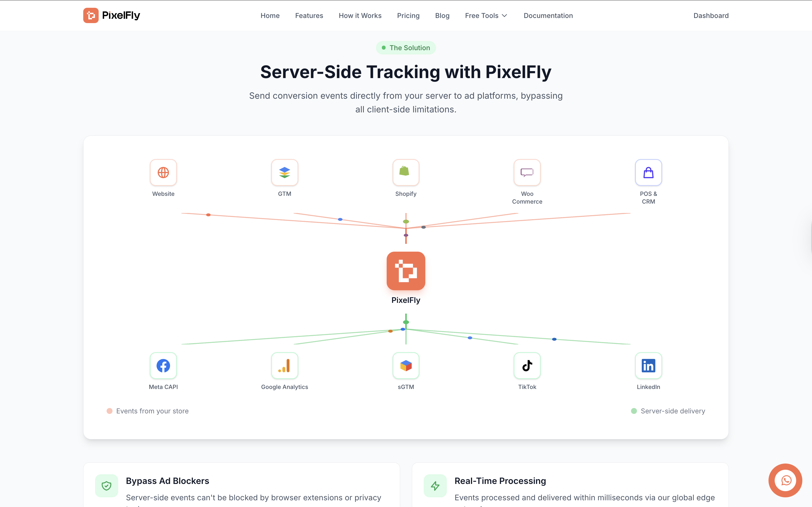Click the POS & CRM shopping bag icon
The height and width of the screenshot is (507, 812).
(x=648, y=172)
